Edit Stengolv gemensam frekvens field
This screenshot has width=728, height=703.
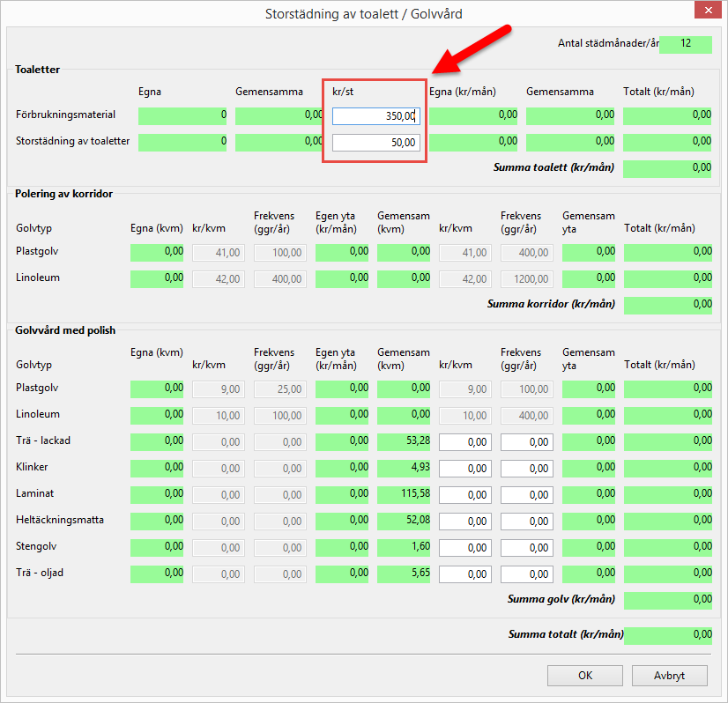(526, 548)
